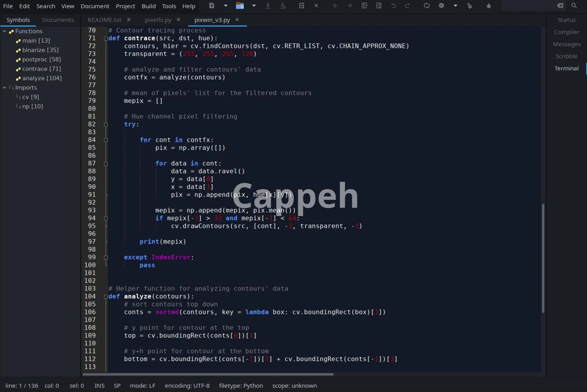Click the reload current file icon
Screen dimensions: 587x392
(x=301, y=5)
